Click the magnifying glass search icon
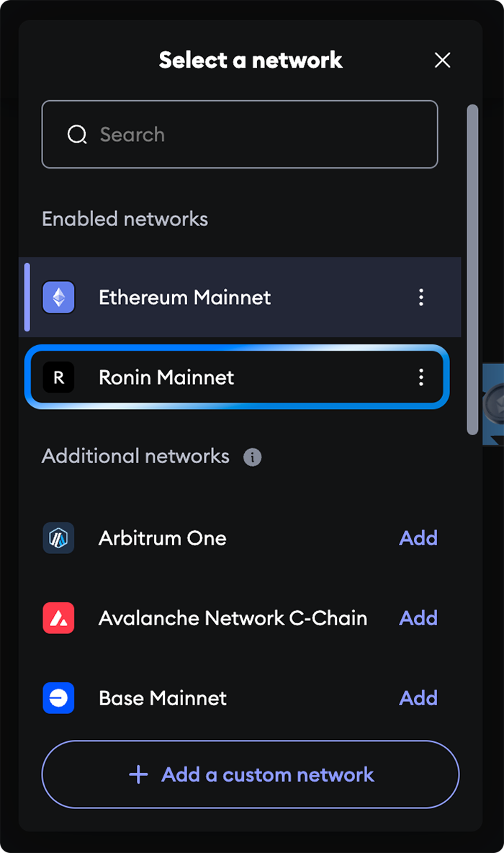The width and height of the screenshot is (504, 853). click(x=77, y=135)
